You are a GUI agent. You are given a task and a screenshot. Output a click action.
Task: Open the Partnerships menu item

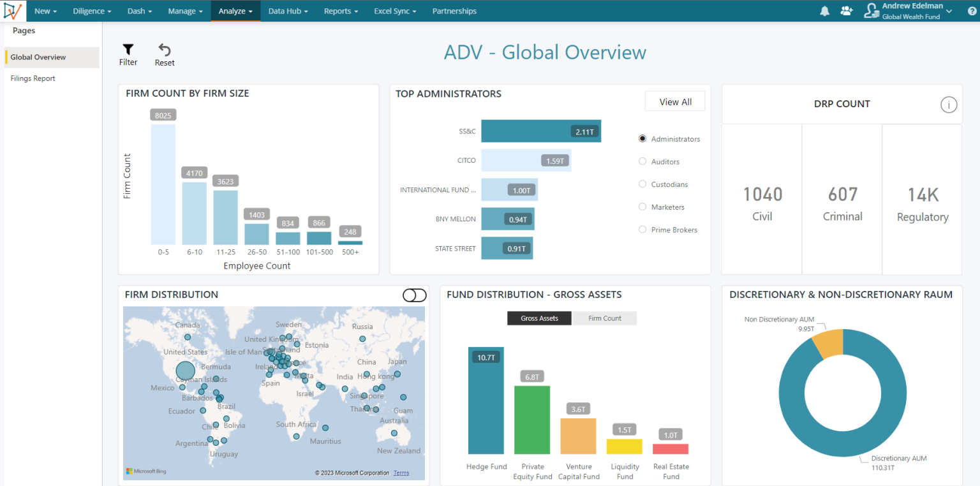(x=454, y=11)
